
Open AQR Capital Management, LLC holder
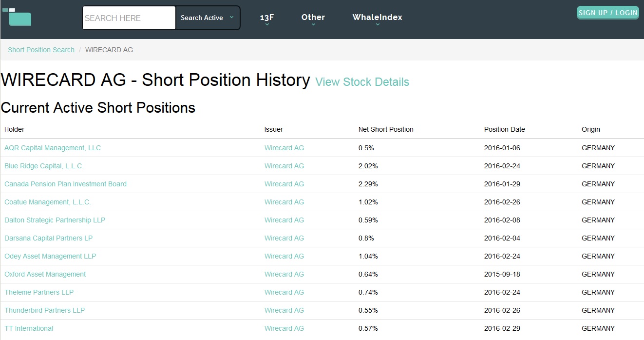53,148
